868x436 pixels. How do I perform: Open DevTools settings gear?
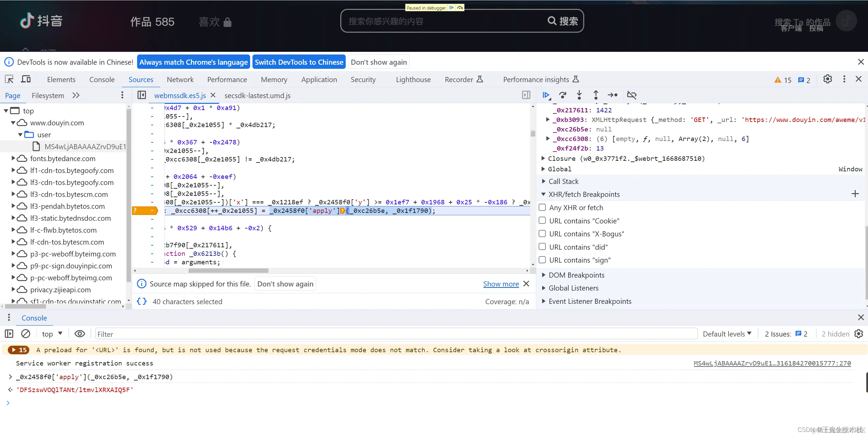click(828, 79)
